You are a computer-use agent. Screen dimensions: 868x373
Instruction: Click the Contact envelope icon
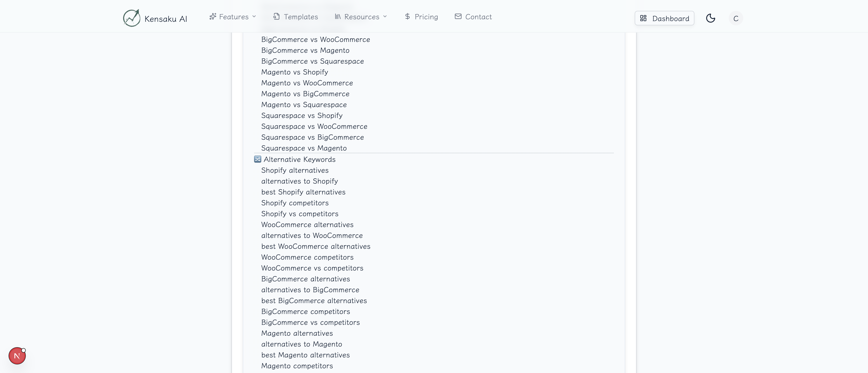pos(458,17)
